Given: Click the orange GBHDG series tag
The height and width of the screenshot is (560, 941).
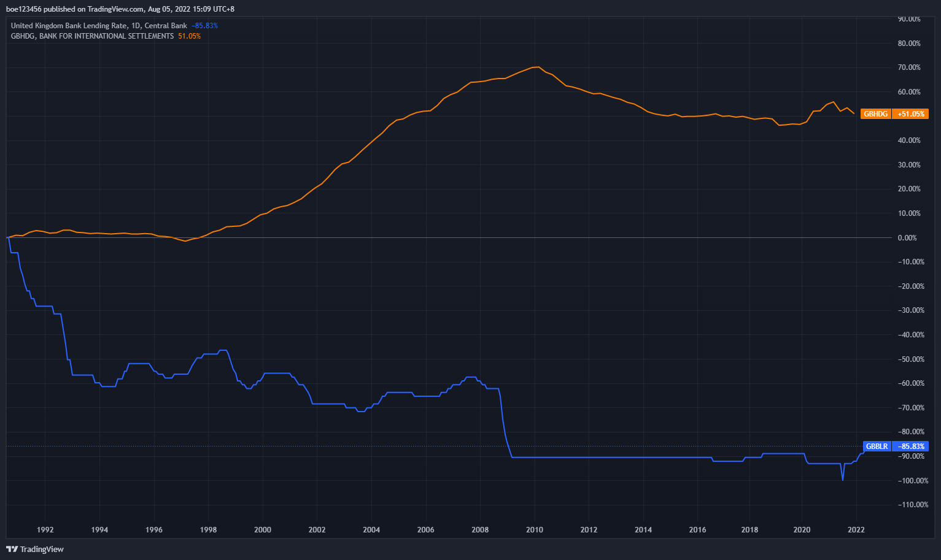Looking at the screenshot, I should tap(876, 114).
